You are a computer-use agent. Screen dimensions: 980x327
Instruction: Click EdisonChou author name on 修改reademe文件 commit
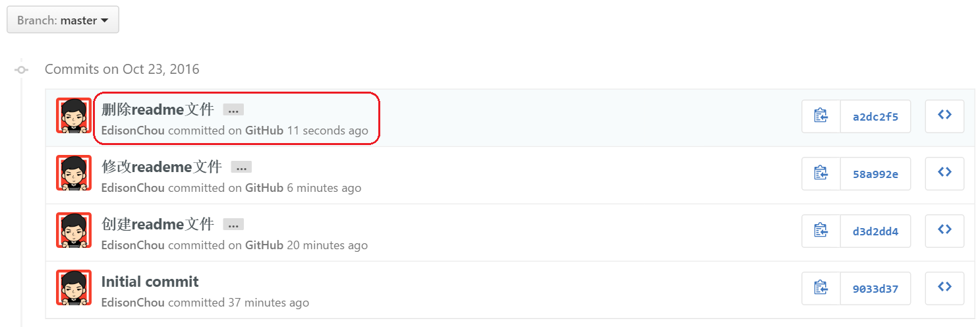pyautogui.click(x=132, y=188)
